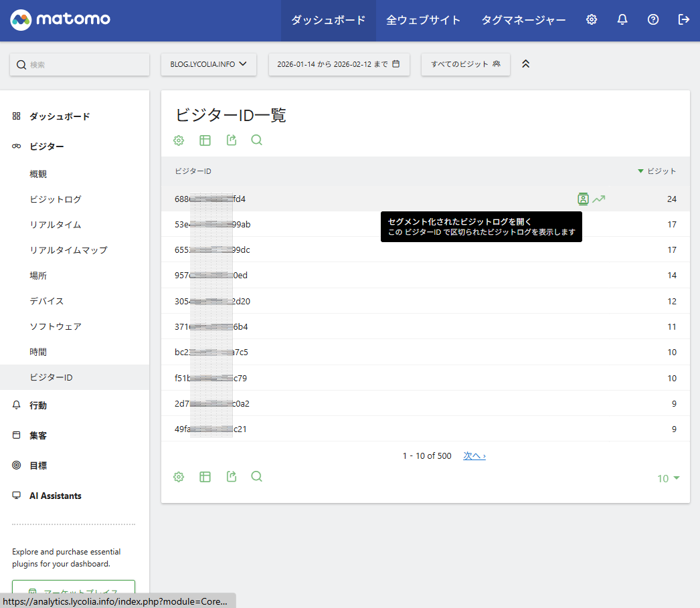This screenshot has width=700, height=608.
Task: Open タグマネージャー in top menu
Action: click(x=523, y=20)
